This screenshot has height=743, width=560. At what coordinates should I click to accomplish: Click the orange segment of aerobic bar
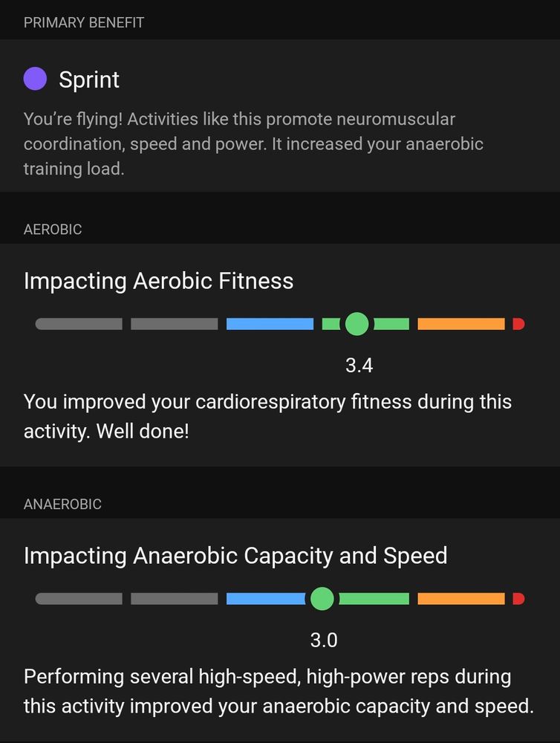pos(461,324)
